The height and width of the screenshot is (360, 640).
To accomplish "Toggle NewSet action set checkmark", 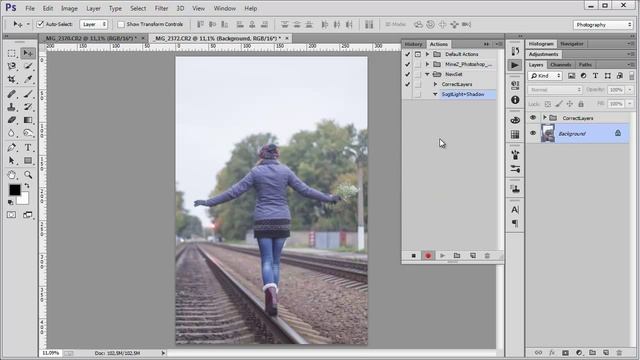I will tap(407, 74).
